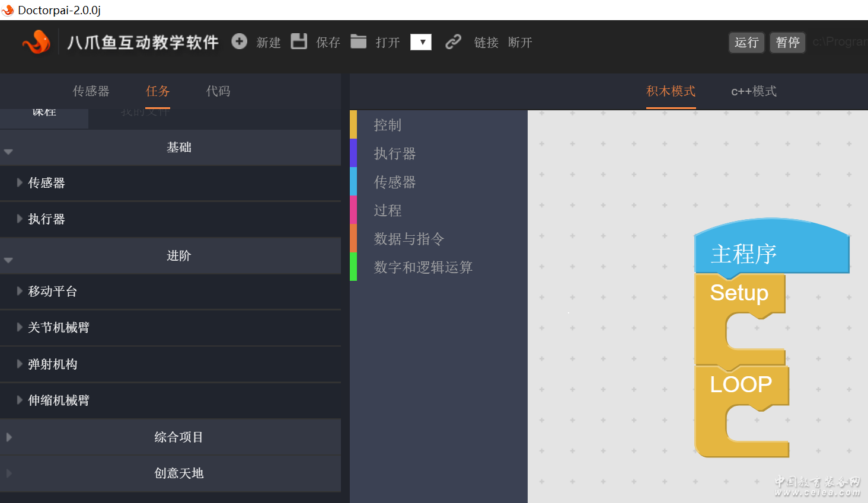Switch to C++模式 tab

click(x=754, y=91)
